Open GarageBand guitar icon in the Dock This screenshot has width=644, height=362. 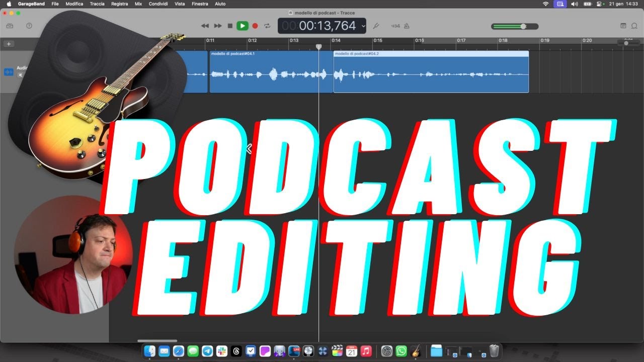pos(416,351)
